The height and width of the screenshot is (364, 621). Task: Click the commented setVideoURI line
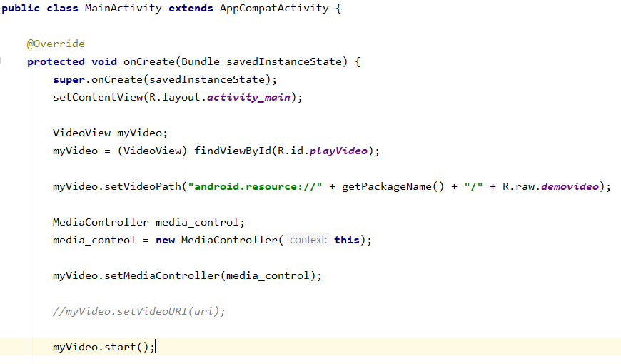tap(139, 311)
